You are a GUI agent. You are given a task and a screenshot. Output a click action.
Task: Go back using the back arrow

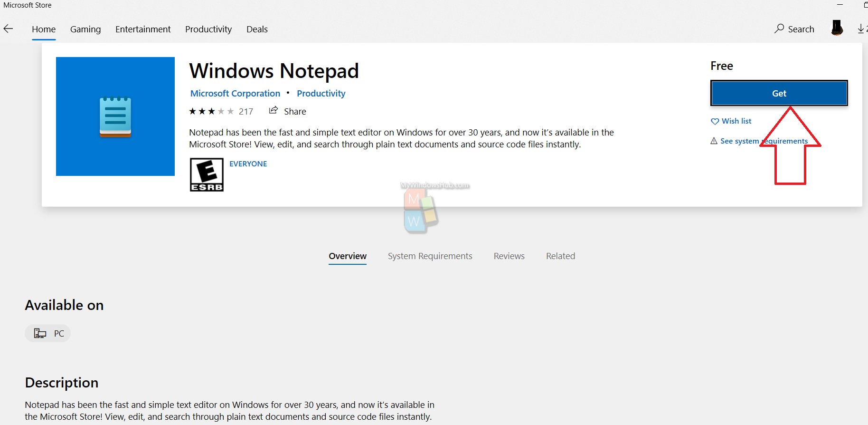pyautogui.click(x=8, y=29)
